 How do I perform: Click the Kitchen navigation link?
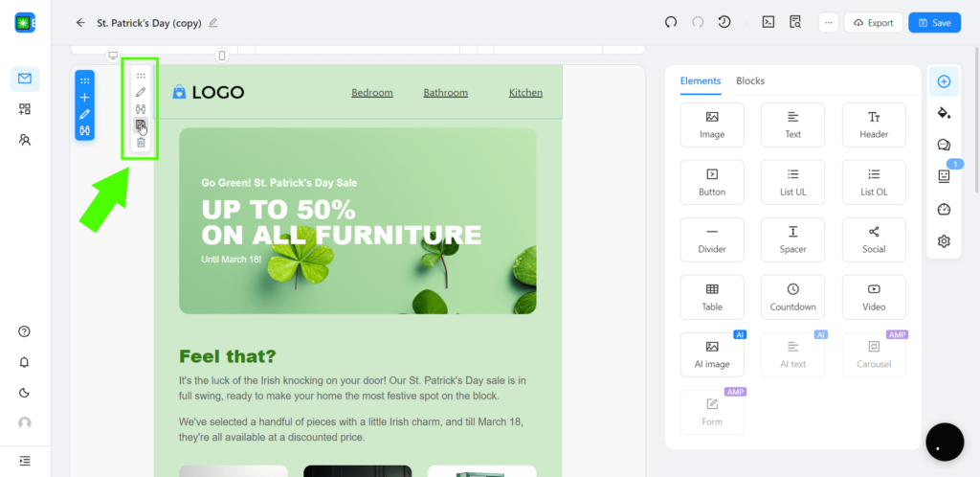coord(525,93)
